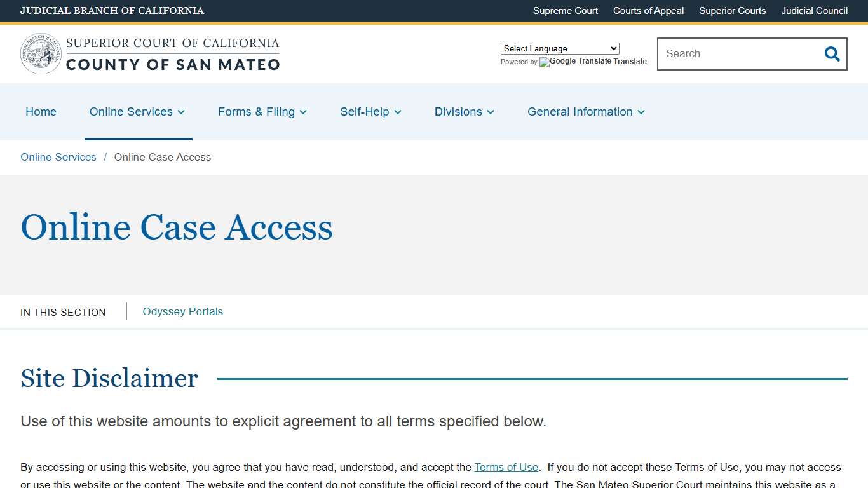Open the Judicial Council page
The height and width of the screenshot is (488, 868).
[x=814, y=11]
